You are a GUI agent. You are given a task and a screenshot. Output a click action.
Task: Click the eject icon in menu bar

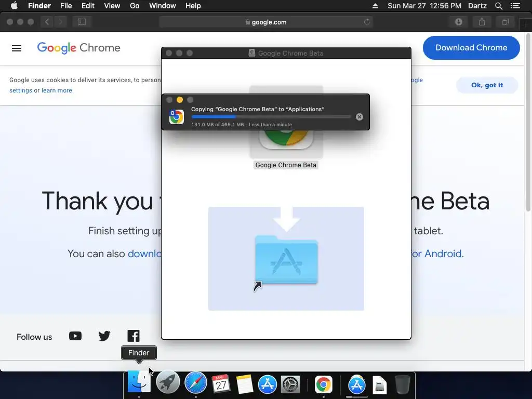click(375, 6)
